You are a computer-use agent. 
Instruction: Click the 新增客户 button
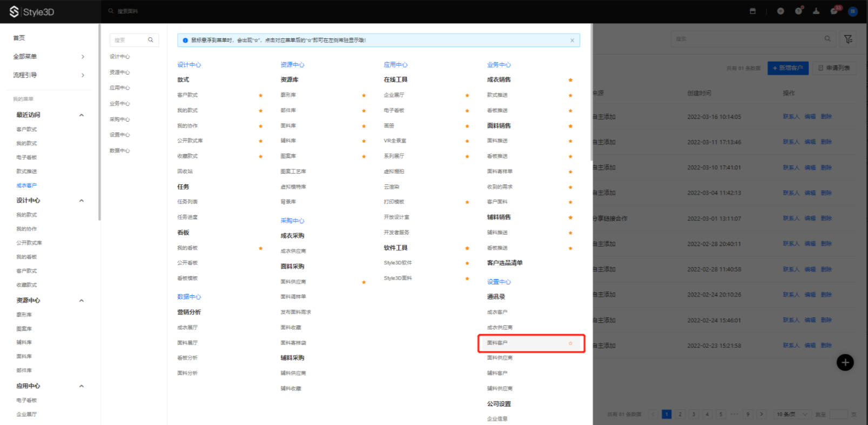[x=788, y=68]
